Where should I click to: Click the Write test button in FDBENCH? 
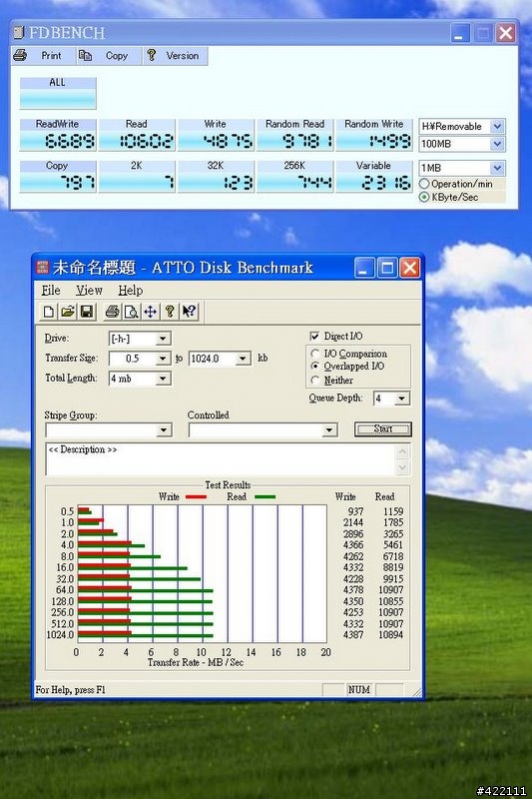(x=216, y=135)
